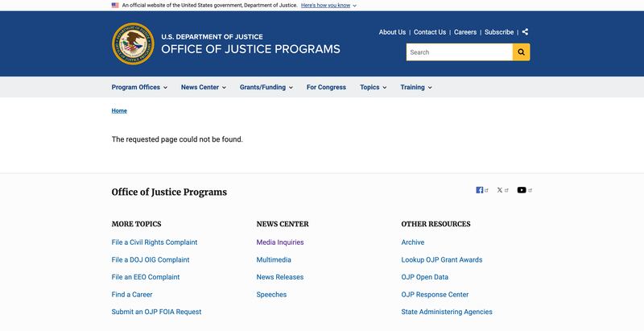Image resolution: width=644 pixels, height=331 pixels.
Task: Open the Program Offices dropdown menu
Action: pos(139,87)
